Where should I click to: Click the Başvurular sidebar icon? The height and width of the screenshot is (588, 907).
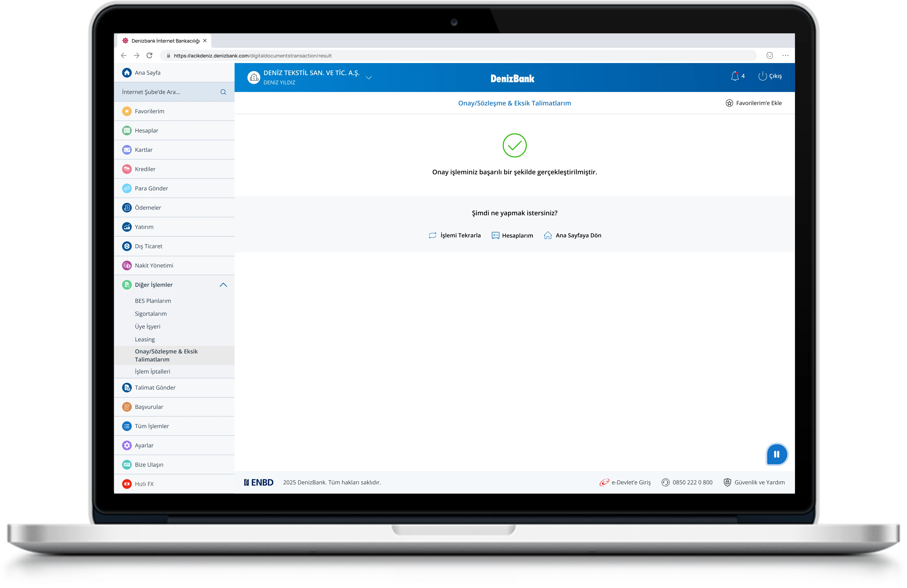click(127, 407)
